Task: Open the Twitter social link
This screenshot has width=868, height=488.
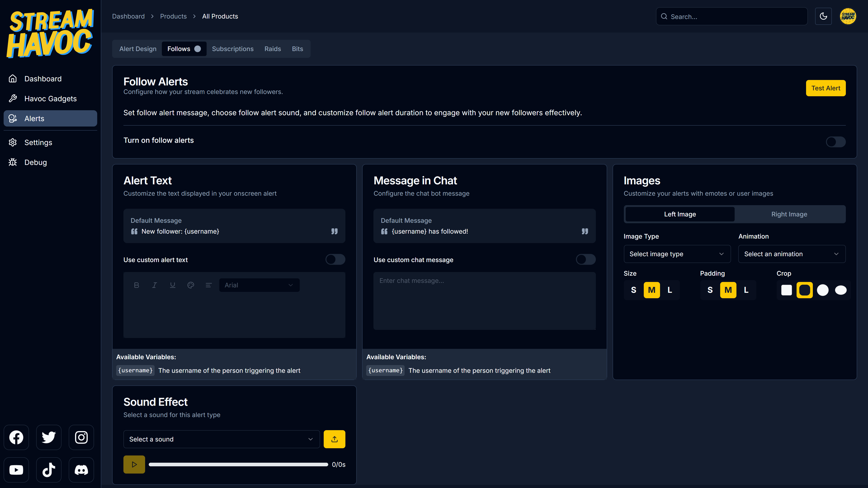Action: point(49,437)
